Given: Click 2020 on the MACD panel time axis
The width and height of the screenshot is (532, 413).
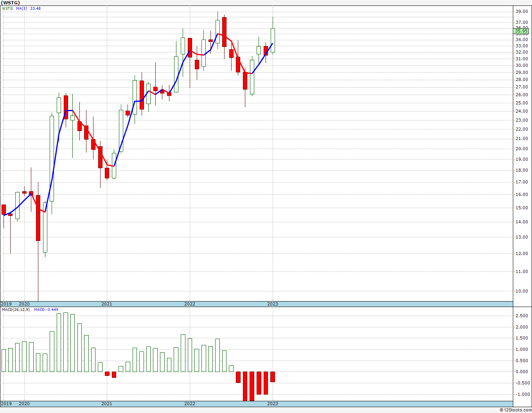Looking at the screenshot, I should click(x=24, y=404).
